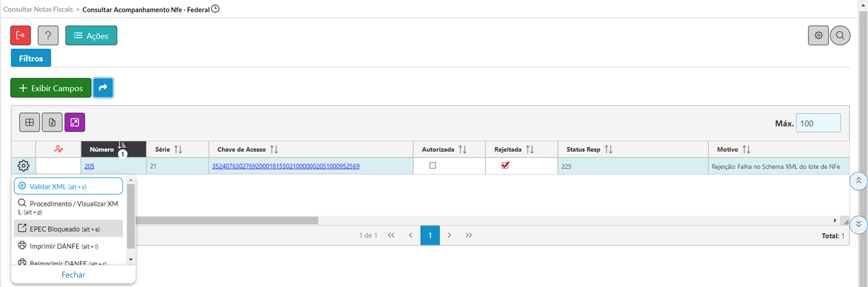Open the Ações menu
The width and height of the screenshot is (868, 287).
91,35
